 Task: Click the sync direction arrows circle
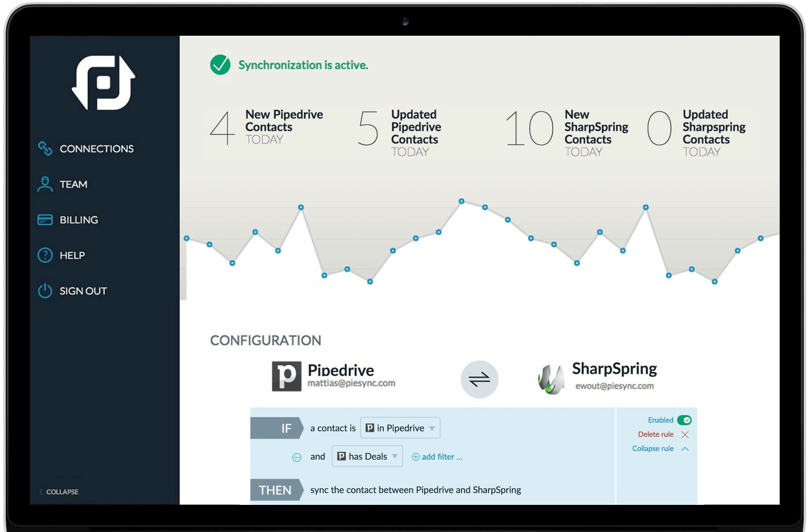pyautogui.click(x=479, y=379)
